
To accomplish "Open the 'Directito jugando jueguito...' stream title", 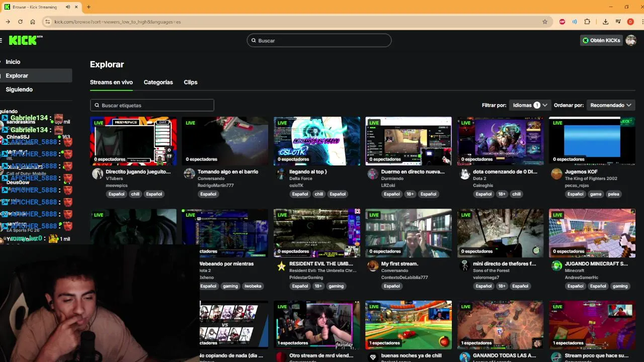I will point(138,171).
